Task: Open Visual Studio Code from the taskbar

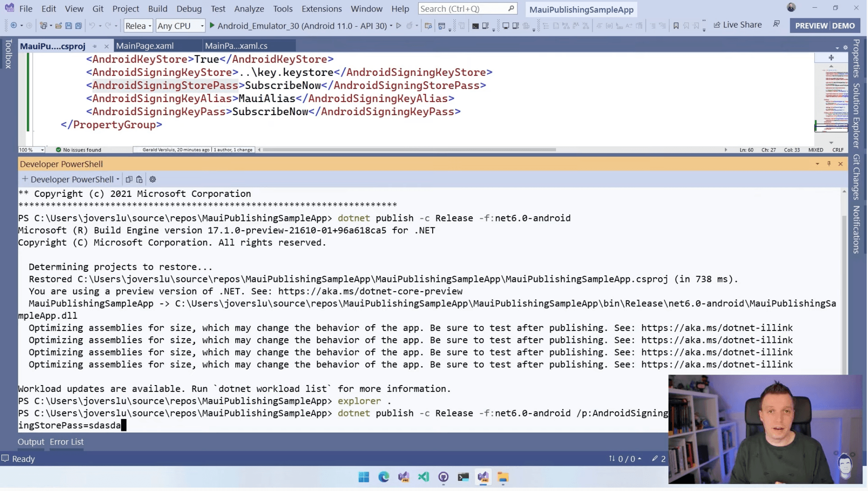Action: pyautogui.click(x=423, y=477)
